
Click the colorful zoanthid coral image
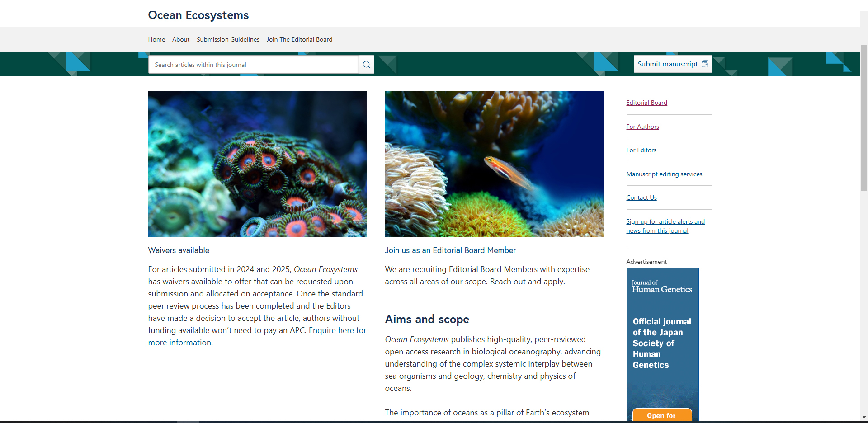point(257,164)
